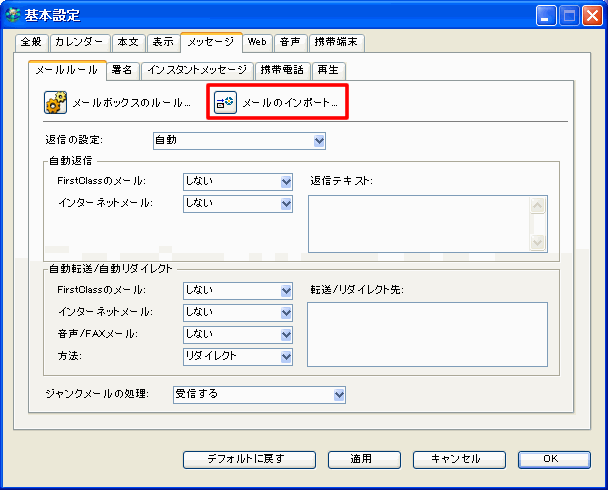Select the インスタントメッセージ sub-tab
The height and width of the screenshot is (490, 608).
197,70
